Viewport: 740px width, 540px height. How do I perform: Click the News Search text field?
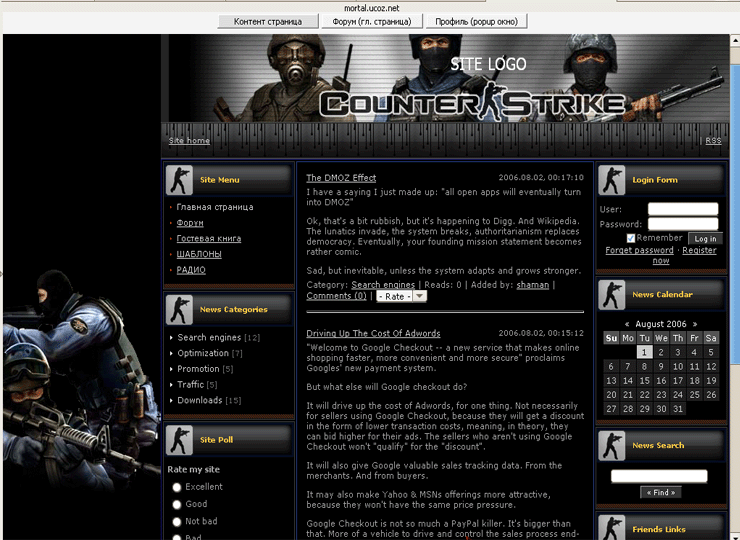pos(659,476)
